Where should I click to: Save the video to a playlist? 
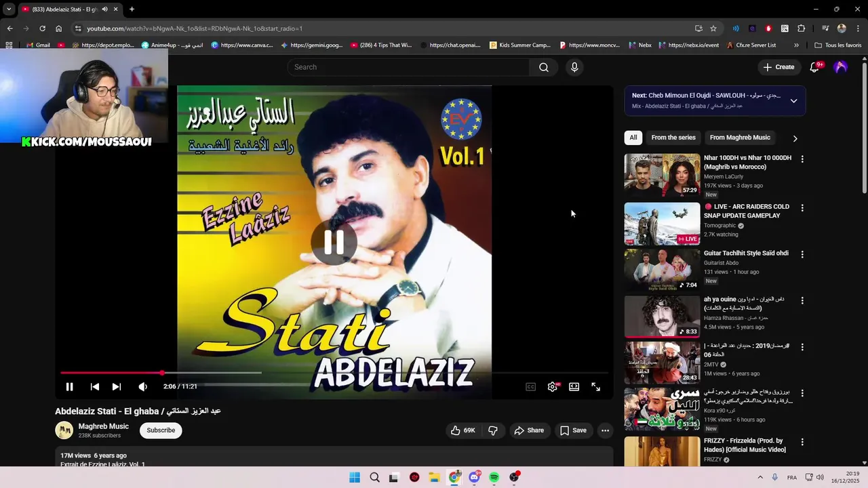[x=573, y=430]
